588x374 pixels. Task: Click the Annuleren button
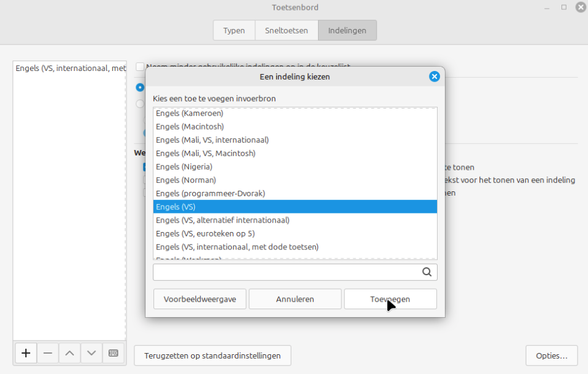point(295,299)
